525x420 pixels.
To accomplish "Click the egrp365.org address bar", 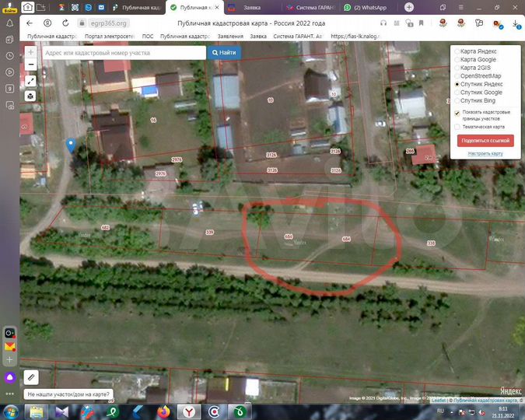I will (108, 23).
